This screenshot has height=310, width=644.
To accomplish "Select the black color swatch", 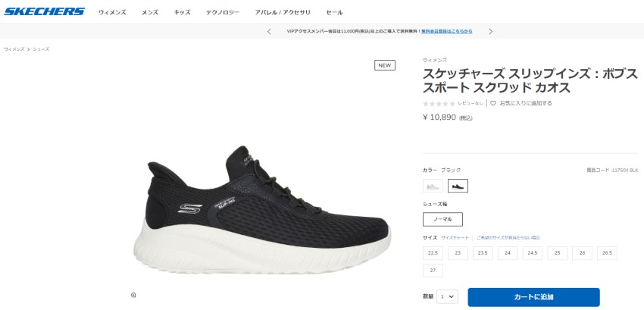I will (x=458, y=186).
